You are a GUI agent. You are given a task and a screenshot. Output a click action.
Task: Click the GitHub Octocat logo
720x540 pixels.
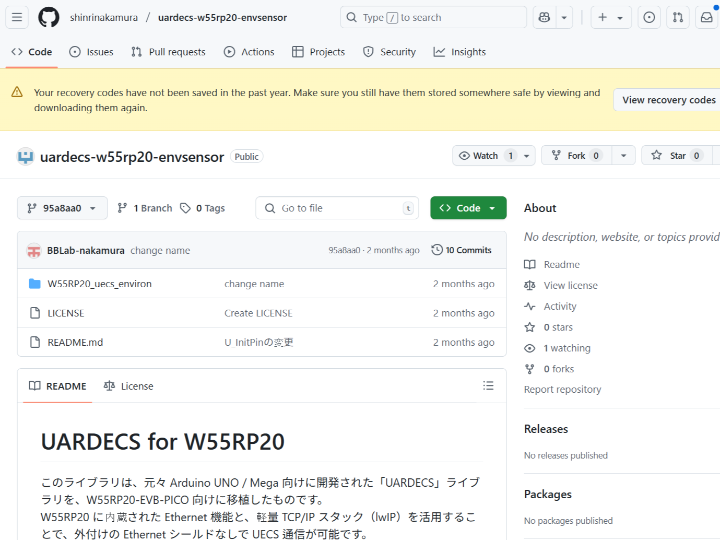coord(49,17)
